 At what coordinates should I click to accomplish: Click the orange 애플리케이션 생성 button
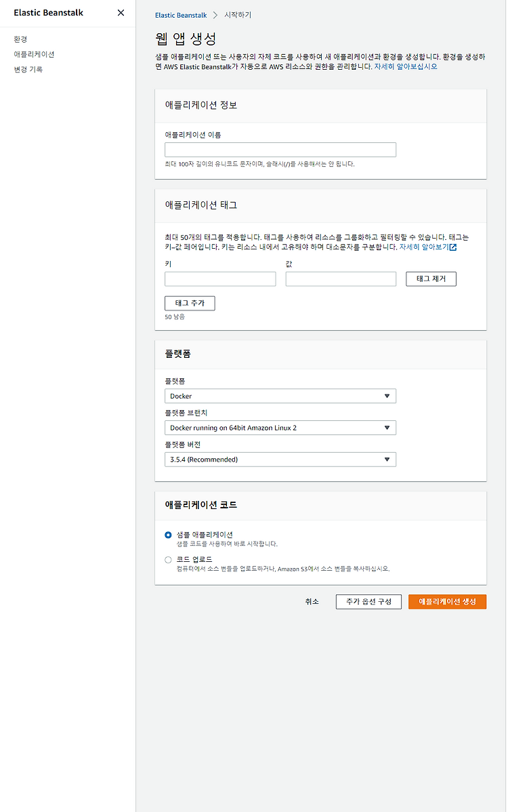(x=448, y=602)
